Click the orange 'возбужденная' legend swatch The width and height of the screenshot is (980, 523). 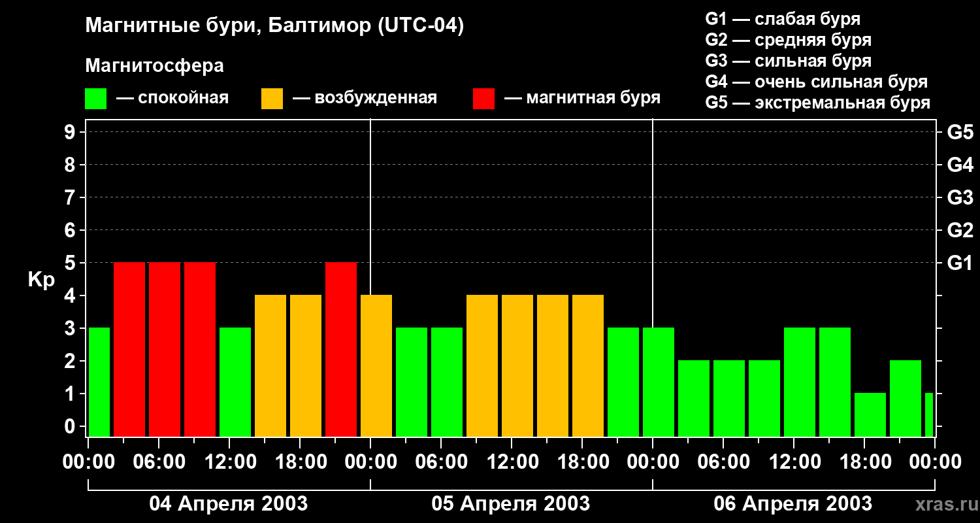click(x=272, y=99)
